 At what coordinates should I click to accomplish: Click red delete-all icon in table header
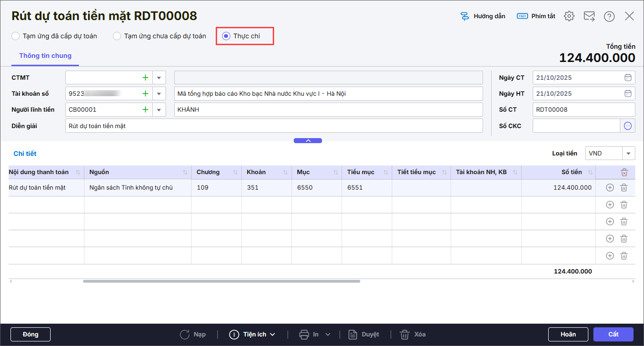[x=624, y=172]
